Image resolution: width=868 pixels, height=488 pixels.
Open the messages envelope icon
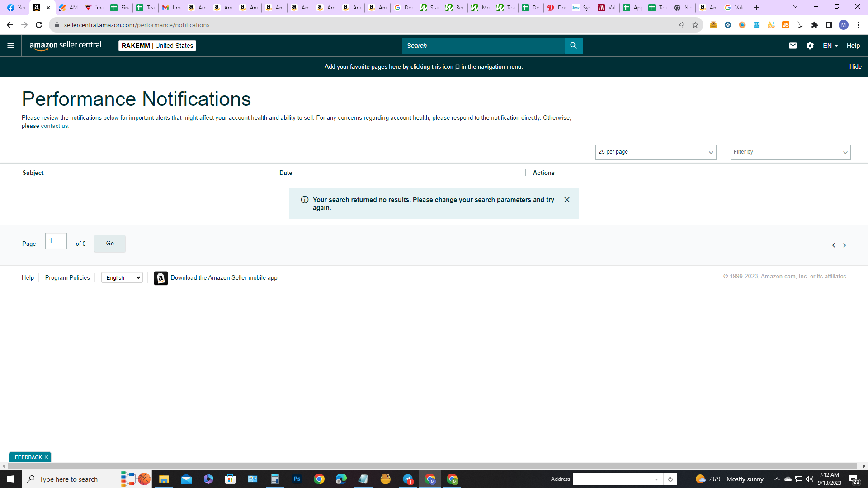(793, 46)
